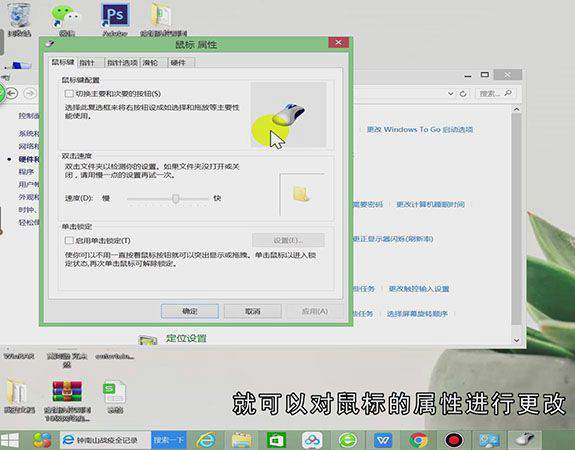Screen dimensions: 575x450
Task: Switch to mouse properties taskbar icon
Action: [524, 440]
